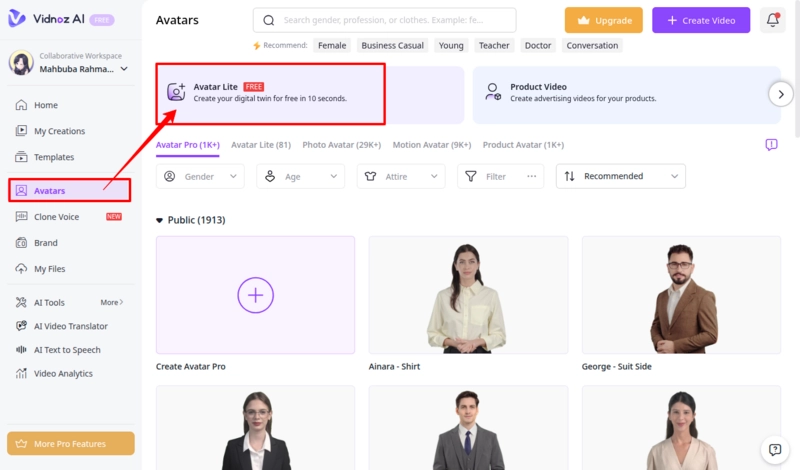Collapse the Public (1913) section
Image resolution: width=800 pixels, height=470 pixels.
[x=159, y=220]
